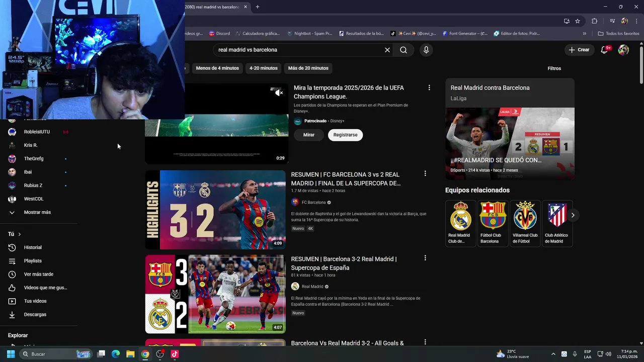Open Chrome extensions puzzle icon
Image resolution: width=644 pixels, height=362 pixels.
(594, 21)
